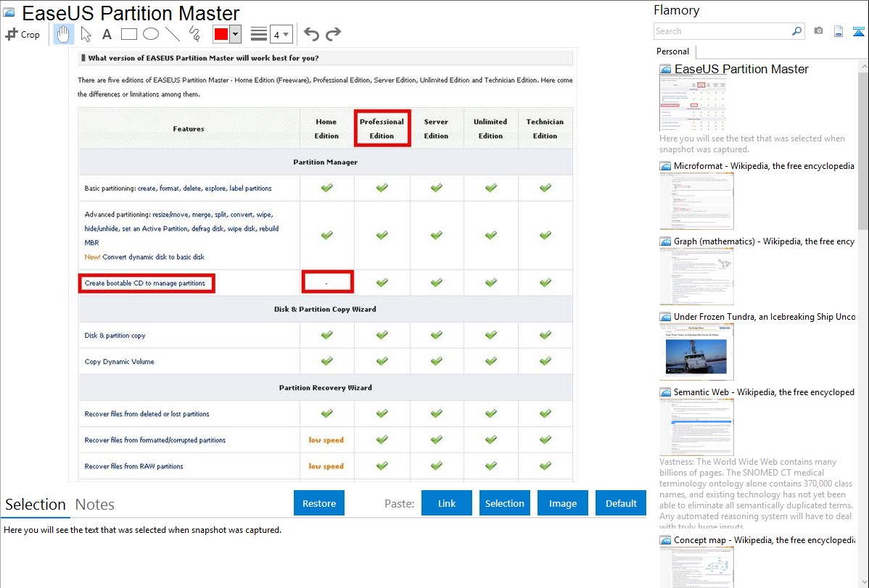Activate the hand pan tool
The image size is (869, 588).
64,34
